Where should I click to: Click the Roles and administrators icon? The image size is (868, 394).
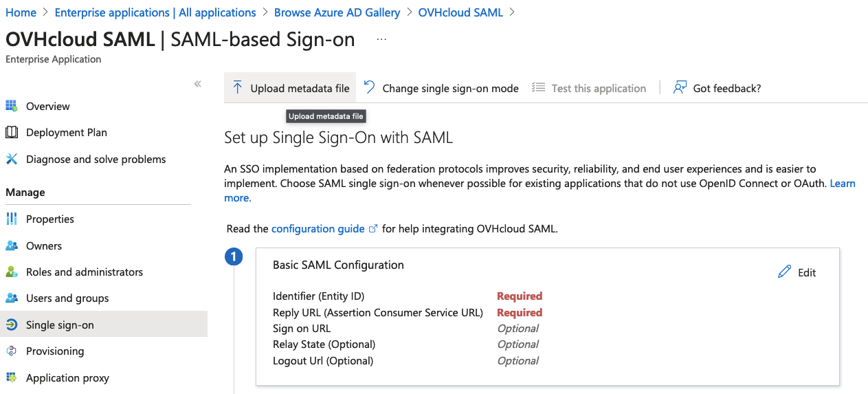click(11, 272)
